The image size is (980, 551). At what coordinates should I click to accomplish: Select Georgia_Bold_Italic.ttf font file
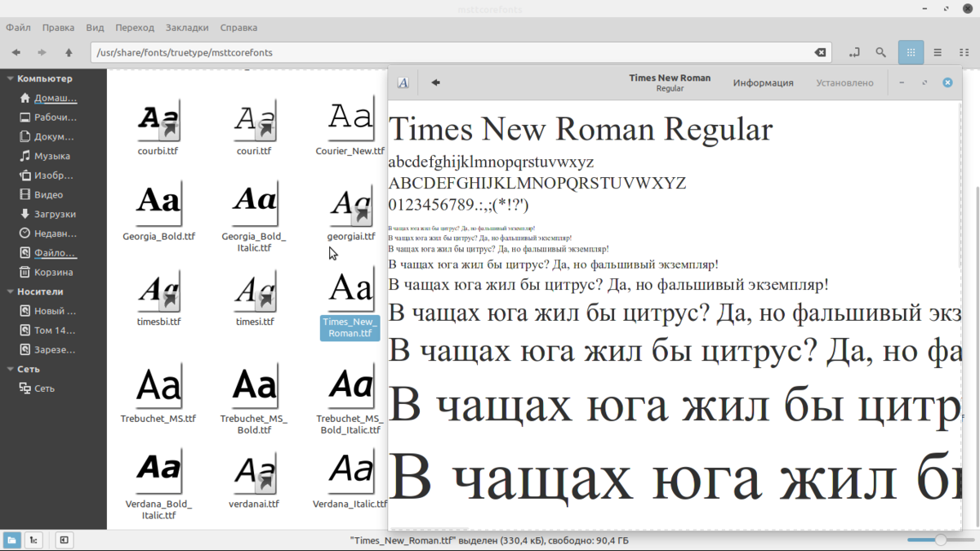254,216
